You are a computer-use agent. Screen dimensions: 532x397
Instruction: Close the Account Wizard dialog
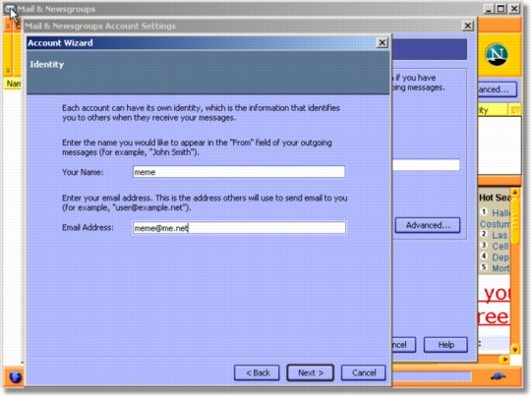(x=382, y=42)
